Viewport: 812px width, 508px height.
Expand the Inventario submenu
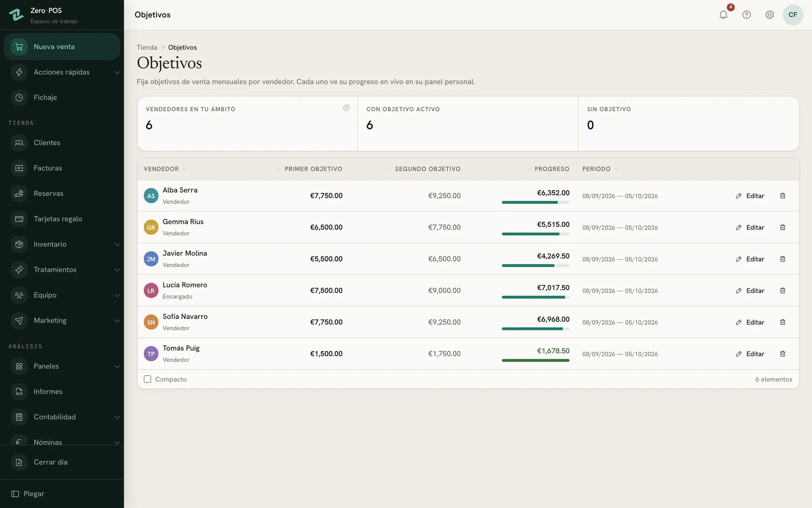[62, 244]
